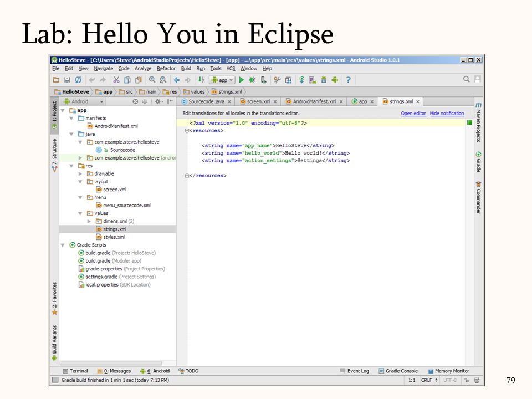
Task: Start debugging with the bug icon
Action: tap(252, 80)
